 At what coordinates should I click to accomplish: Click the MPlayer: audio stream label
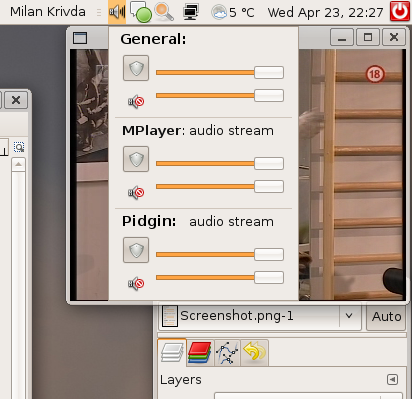(x=198, y=131)
